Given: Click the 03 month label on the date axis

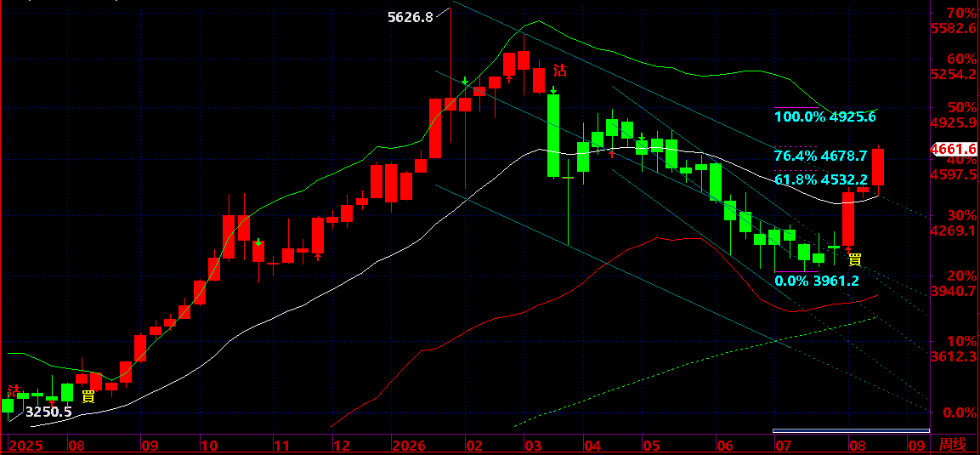Looking at the screenshot, I should pos(534,446).
